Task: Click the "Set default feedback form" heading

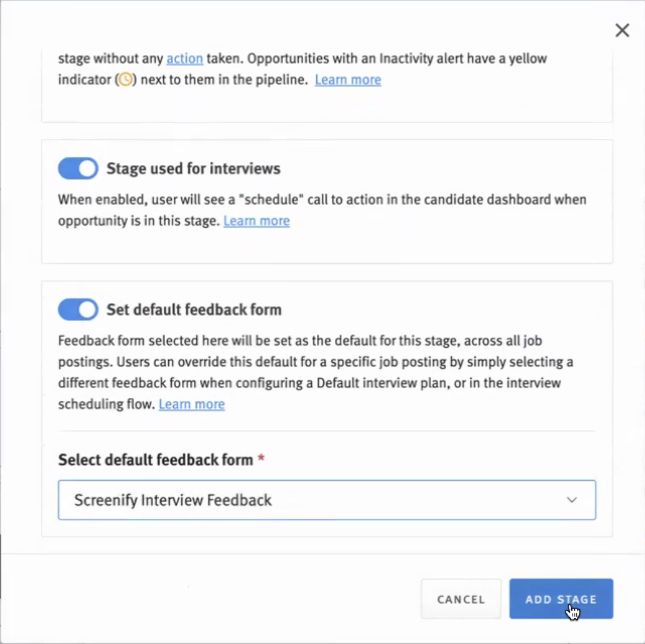Action: 194,309
